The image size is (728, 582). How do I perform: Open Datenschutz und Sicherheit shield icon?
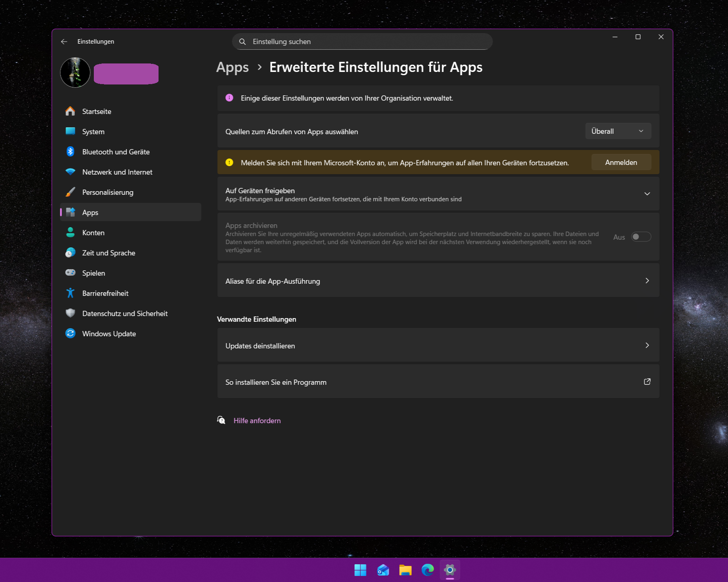tap(70, 313)
